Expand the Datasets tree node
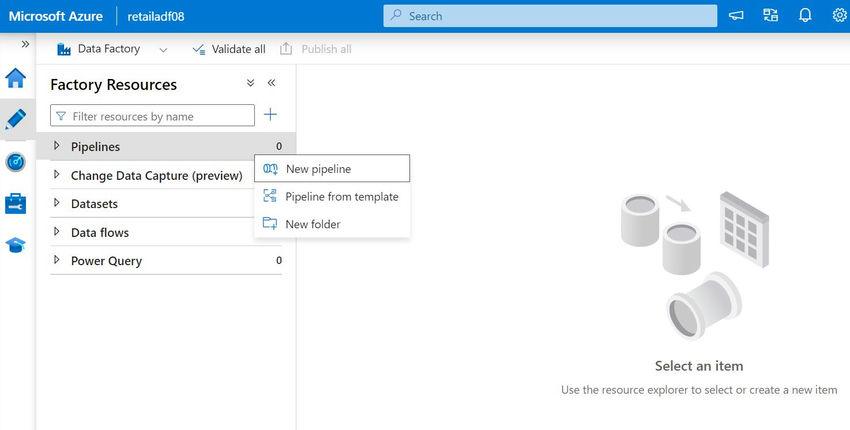Image resolution: width=850 pixels, height=430 pixels. pos(56,203)
